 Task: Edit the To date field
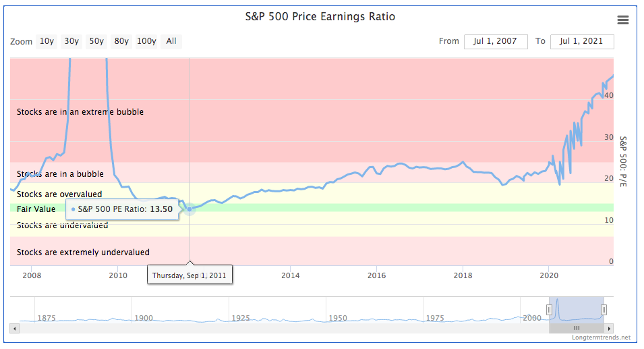[x=582, y=42]
